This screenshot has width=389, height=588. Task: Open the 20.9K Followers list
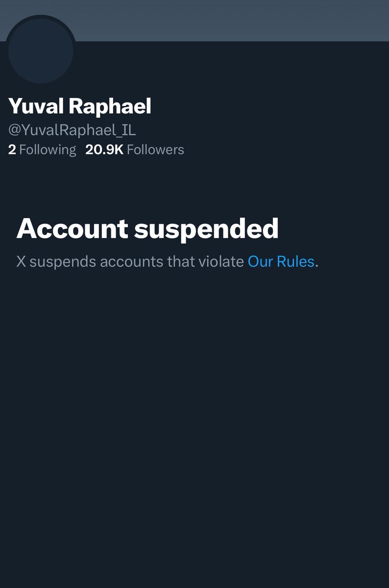coord(135,149)
